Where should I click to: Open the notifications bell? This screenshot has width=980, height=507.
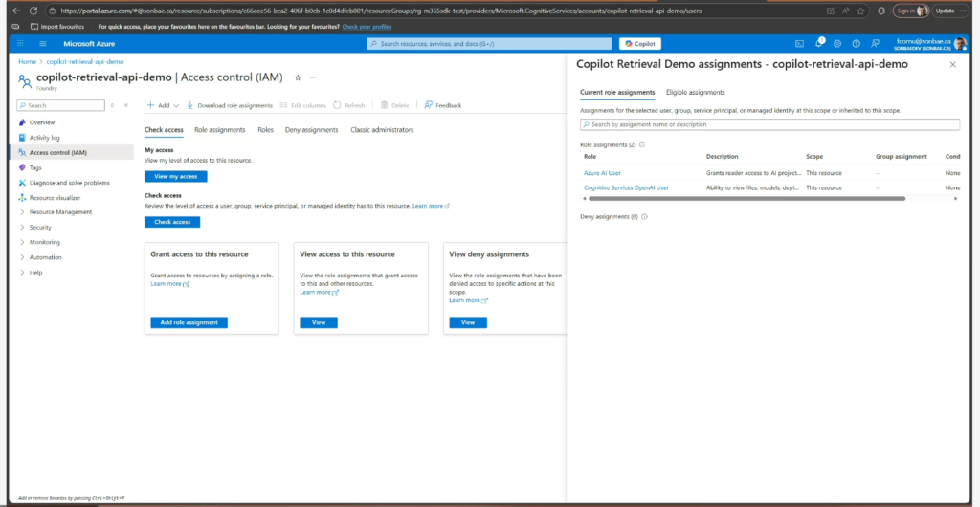coord(819,44)
